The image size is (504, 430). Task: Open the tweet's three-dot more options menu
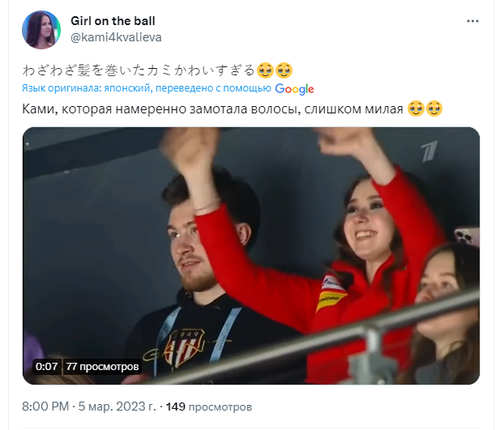472,21
